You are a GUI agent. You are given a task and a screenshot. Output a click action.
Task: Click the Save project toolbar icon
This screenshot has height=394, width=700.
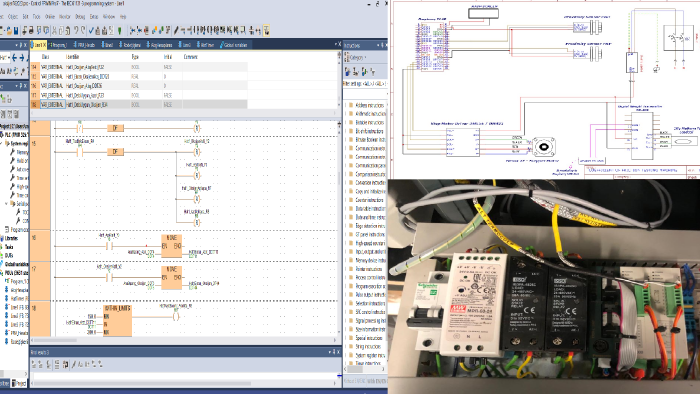(16, 30)
